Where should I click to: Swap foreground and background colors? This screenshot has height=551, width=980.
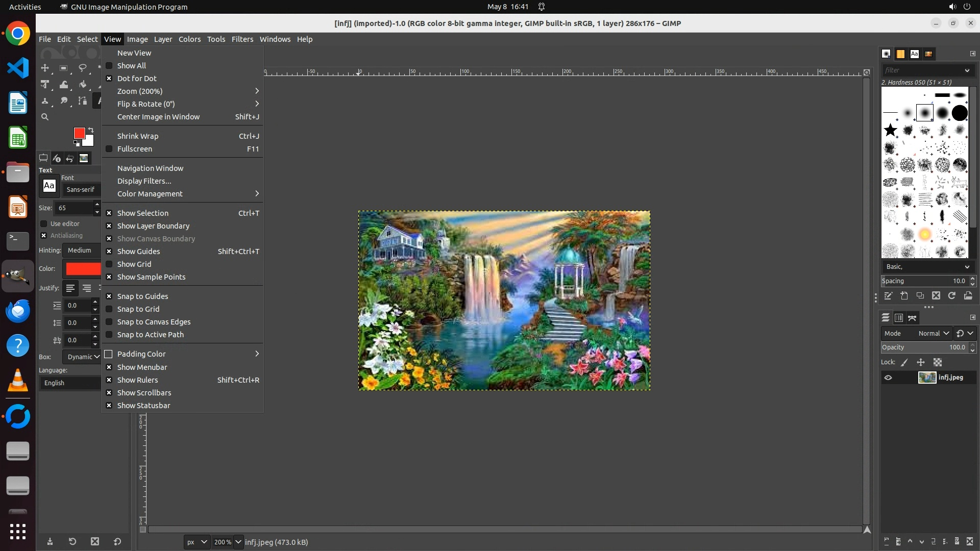(91, 130)
